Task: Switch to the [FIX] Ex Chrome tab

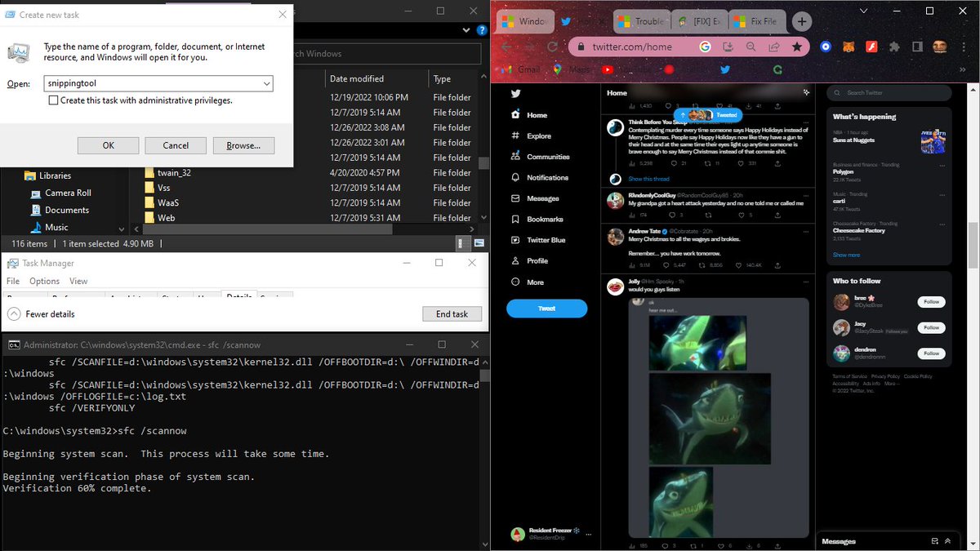Action: pyautogui.click(x=698, y=22)
